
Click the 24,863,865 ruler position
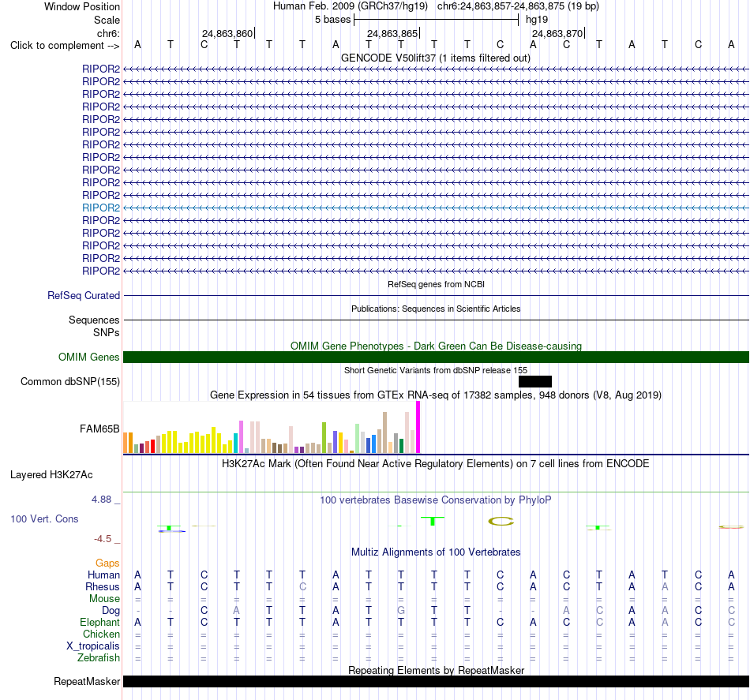pos(392,33)
